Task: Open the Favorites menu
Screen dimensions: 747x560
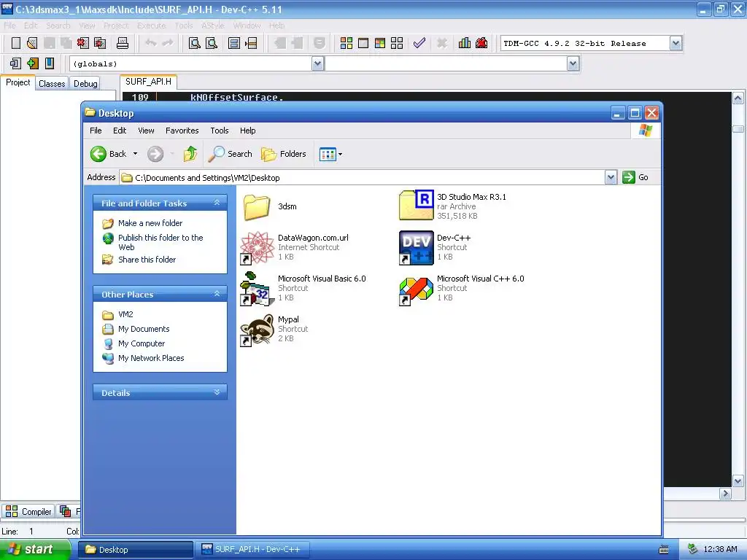Action: tap(182, 131)
